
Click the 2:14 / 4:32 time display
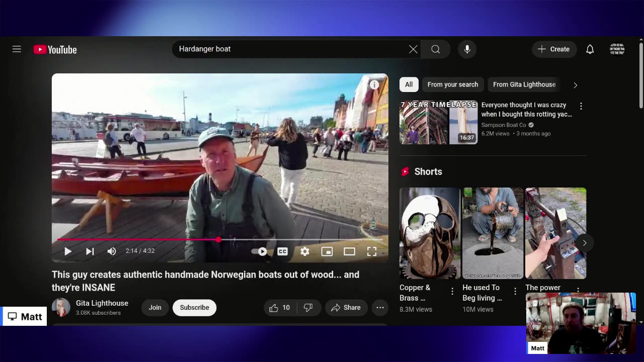[140, 251]
